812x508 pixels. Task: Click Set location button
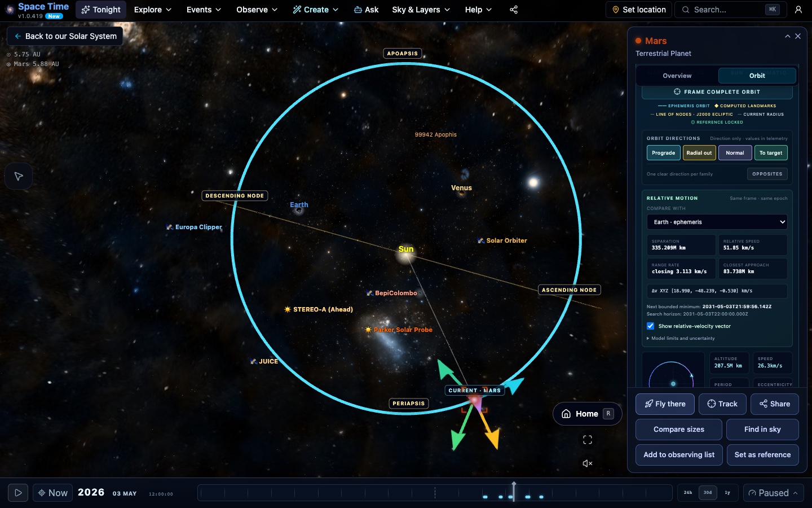(x=639, y=10)
